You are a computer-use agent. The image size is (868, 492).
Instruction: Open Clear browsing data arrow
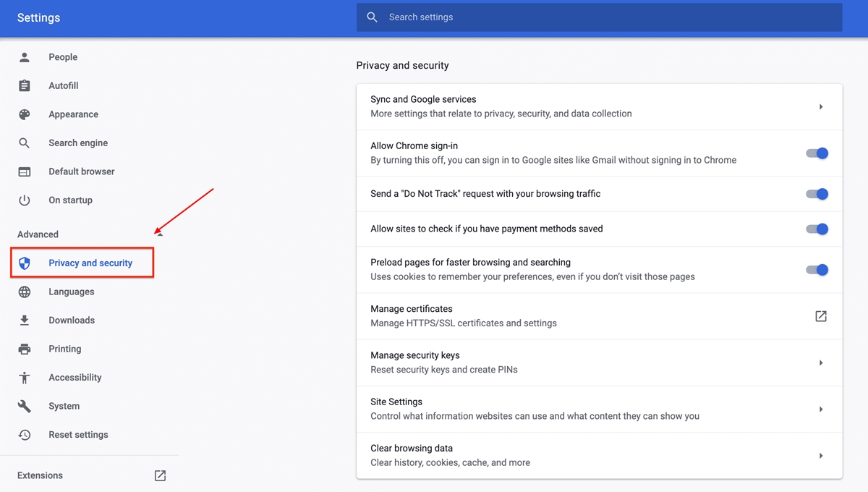click(821, 456)
